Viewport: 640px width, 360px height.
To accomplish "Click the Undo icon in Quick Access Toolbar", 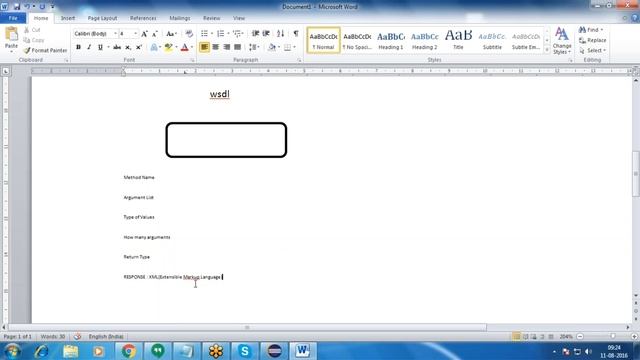I will click(27, 7).
